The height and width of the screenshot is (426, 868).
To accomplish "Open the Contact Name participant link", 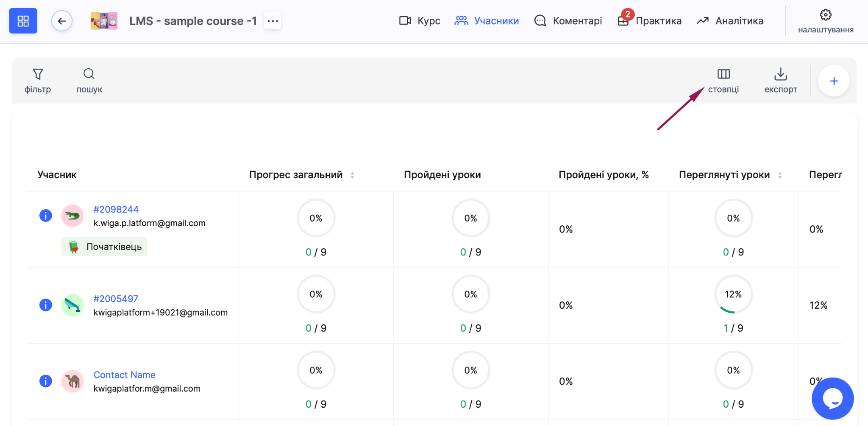I will [125, 375].
